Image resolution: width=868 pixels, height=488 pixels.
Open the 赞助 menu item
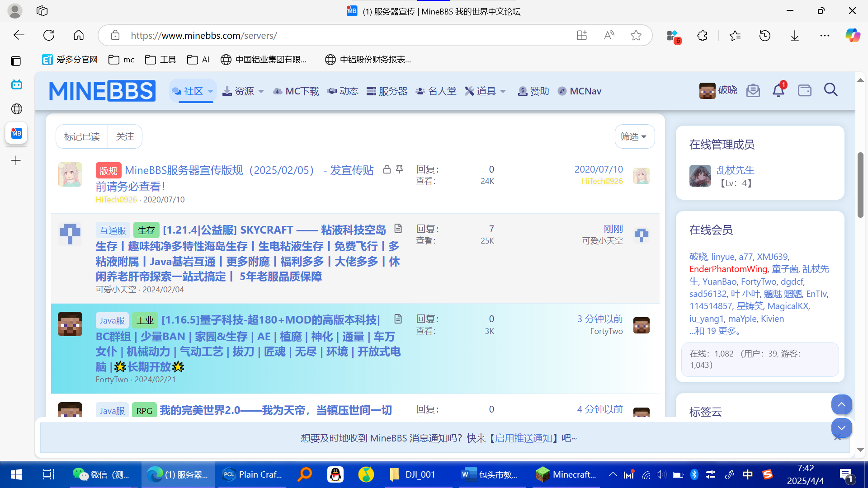tap(533, 91)
